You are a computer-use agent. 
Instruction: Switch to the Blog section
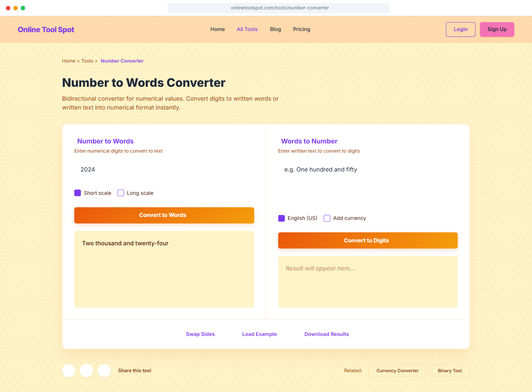click(275, 29)
